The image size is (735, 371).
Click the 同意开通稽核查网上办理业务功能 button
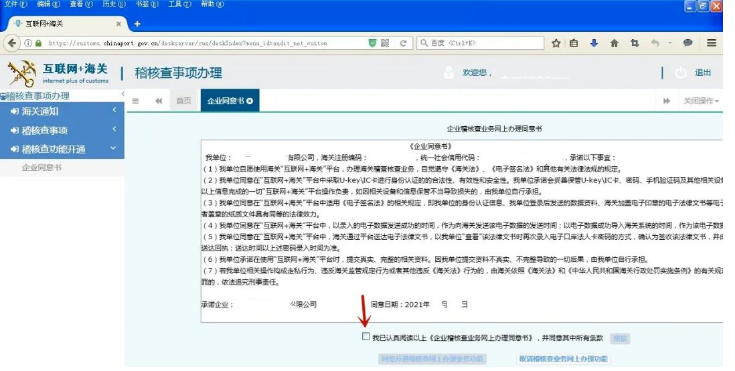432,359
